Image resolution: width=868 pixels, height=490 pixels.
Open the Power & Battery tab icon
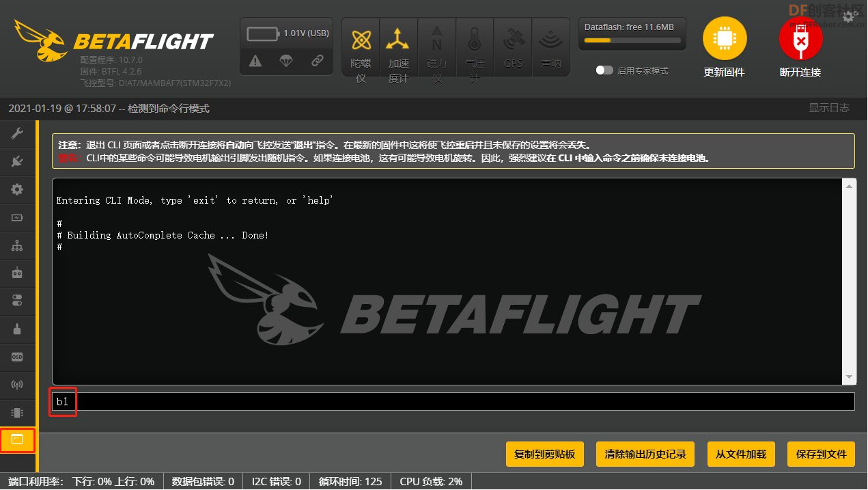click(x=17, y=217)
